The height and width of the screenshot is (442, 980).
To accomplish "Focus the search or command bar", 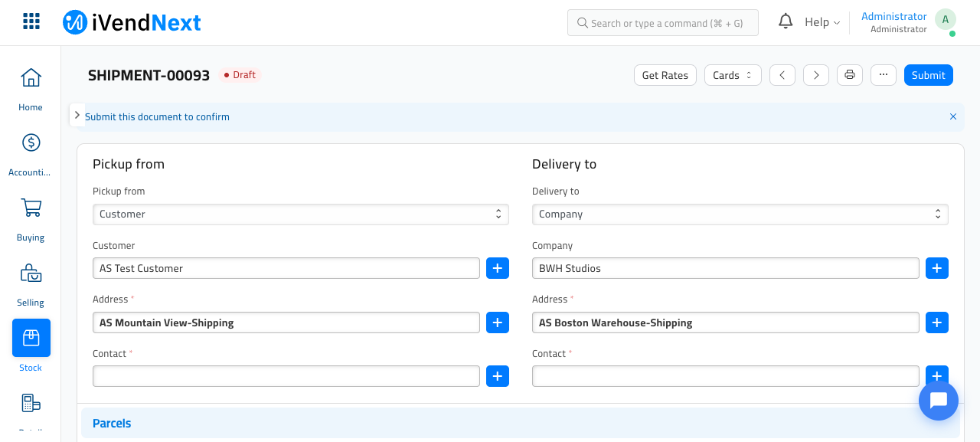I will click(663, 23).
